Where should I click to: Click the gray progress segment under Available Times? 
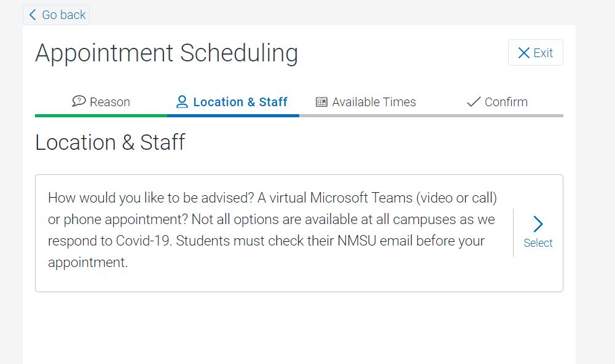pyautogui.click(x=366, y=115)
